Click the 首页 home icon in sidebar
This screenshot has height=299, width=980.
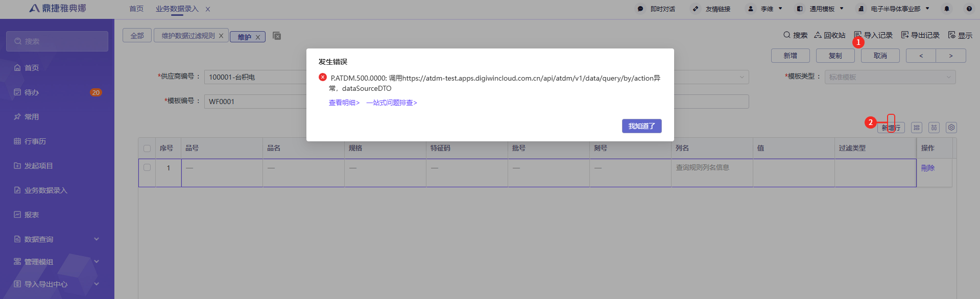(17, 68)
